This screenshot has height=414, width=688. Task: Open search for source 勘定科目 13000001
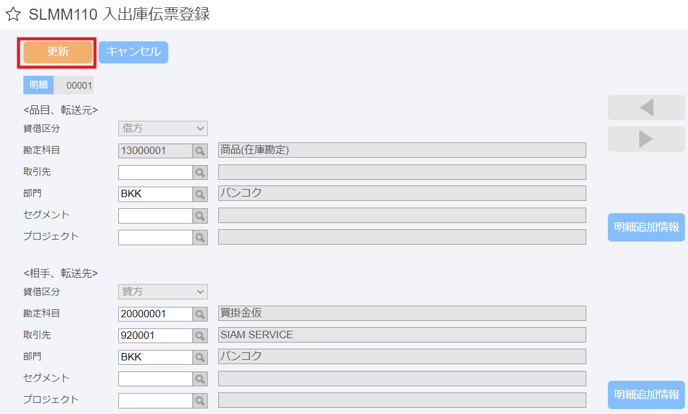[200, 151]
